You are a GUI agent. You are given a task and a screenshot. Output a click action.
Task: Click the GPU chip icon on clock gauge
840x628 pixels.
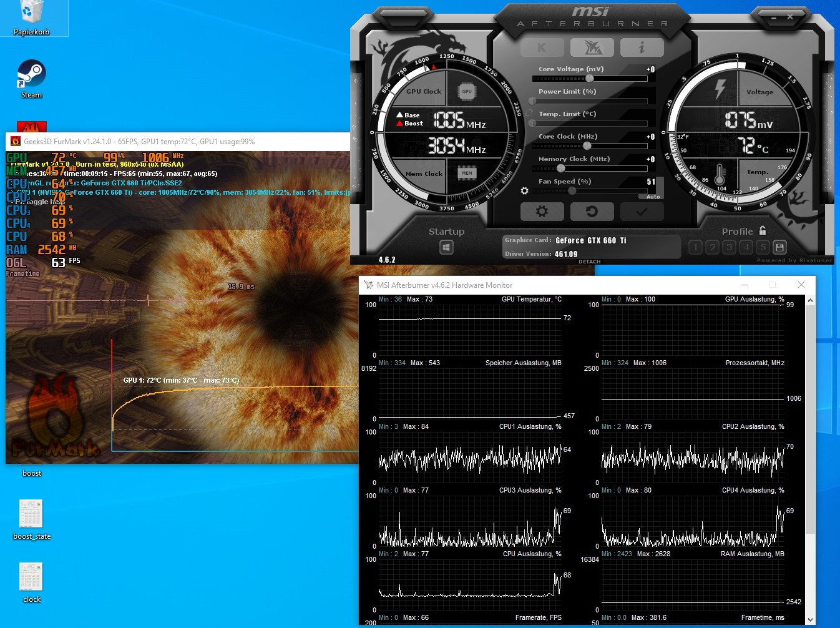tap(467, 92)
